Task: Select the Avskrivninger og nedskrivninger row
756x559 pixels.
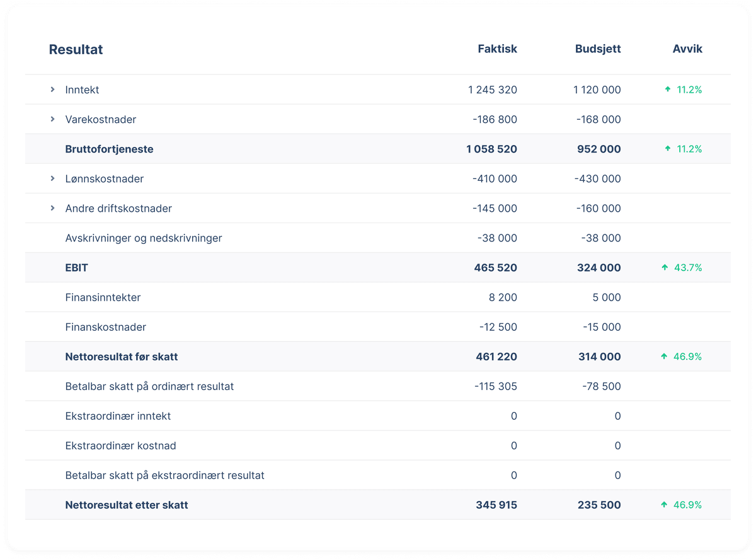Action: 378,238
